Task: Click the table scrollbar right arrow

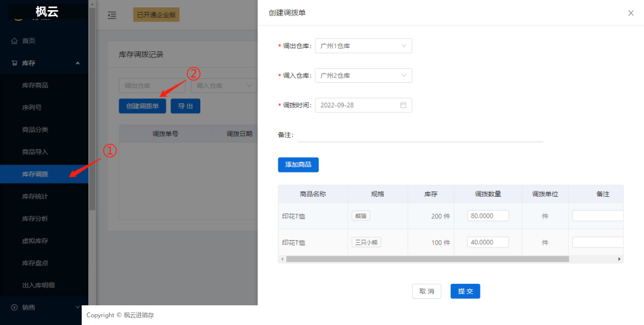Action: click(620, 259)
